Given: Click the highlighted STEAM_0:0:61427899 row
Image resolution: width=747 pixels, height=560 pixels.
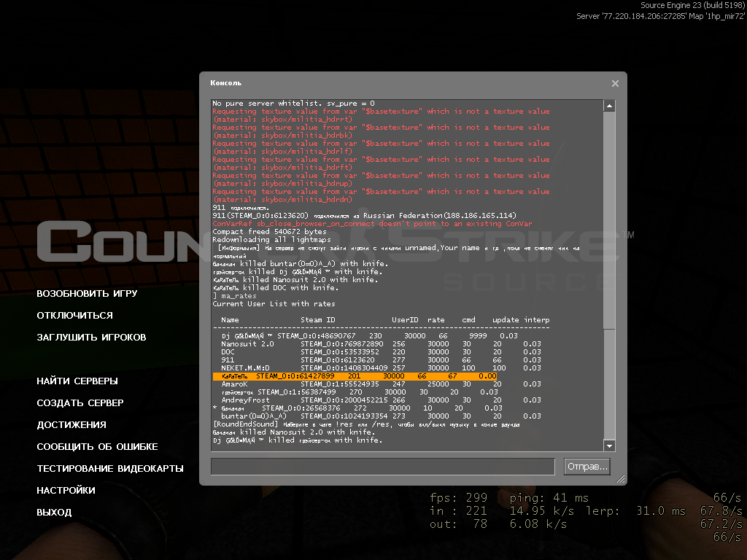Looking at the screenshot, I should (x=355, y=376).
